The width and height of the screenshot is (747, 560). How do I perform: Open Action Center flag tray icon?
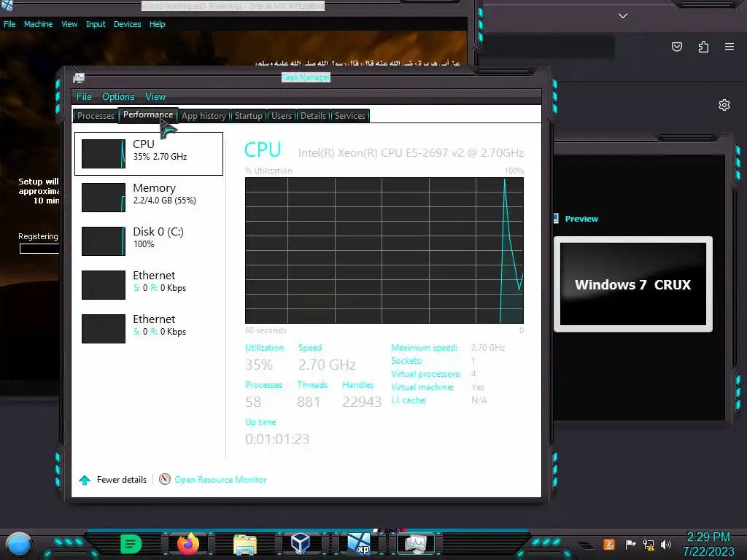pos(630,544)
